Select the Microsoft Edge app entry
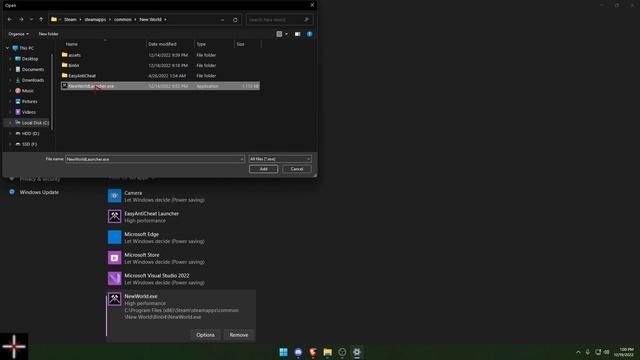This screenshot has width=640, height=360. point(181,238)
